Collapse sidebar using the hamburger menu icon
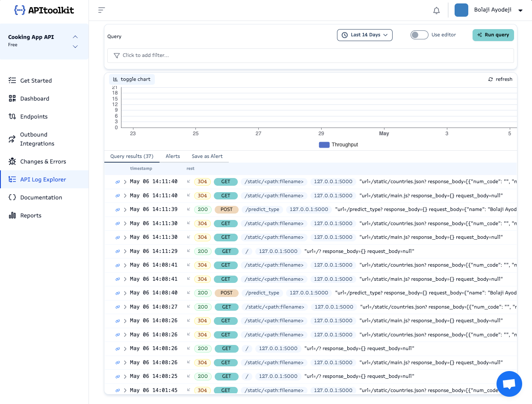Image resolution: width=532 pixels, height=404 pixels. click(x=101, y=10)
